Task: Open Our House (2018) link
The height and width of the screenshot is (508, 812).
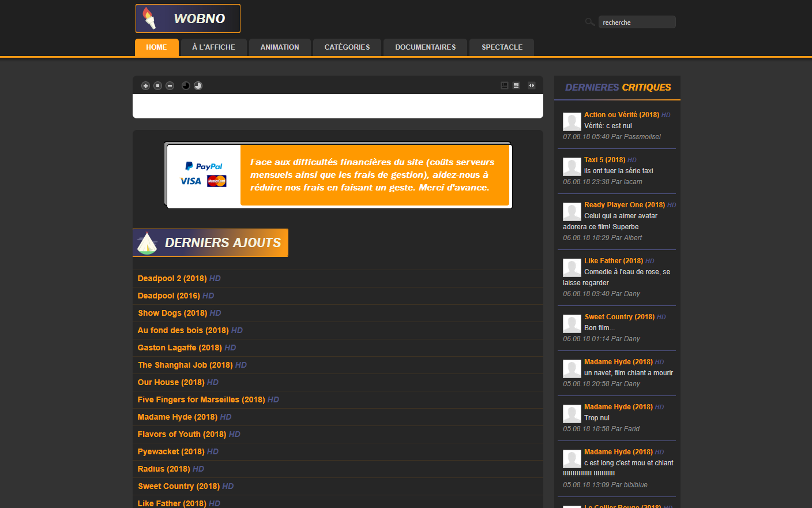Action: click(171, 382)
